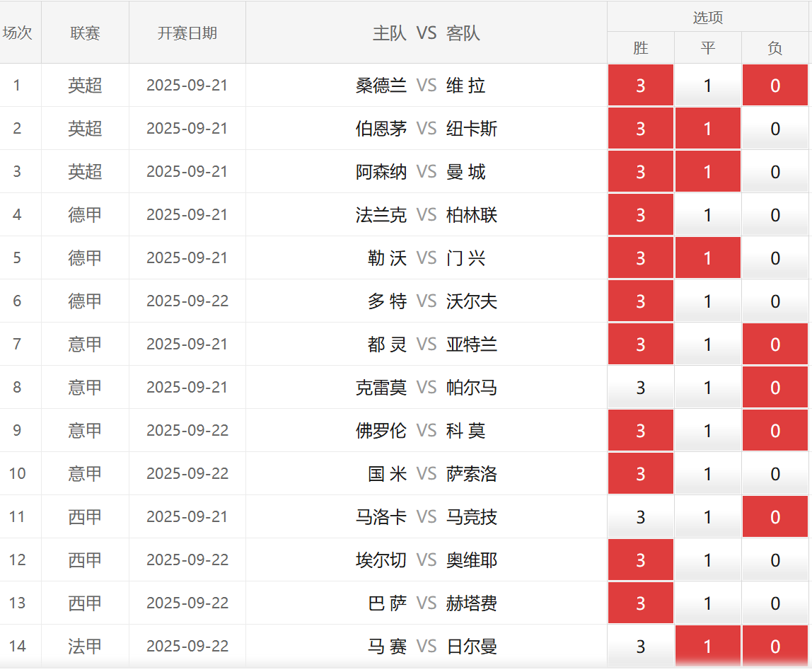The width and height of the screenshot is (812, 672).
Task: Select win option for 马赛 vs 日尔曼
Action: (x=640, y=646)
